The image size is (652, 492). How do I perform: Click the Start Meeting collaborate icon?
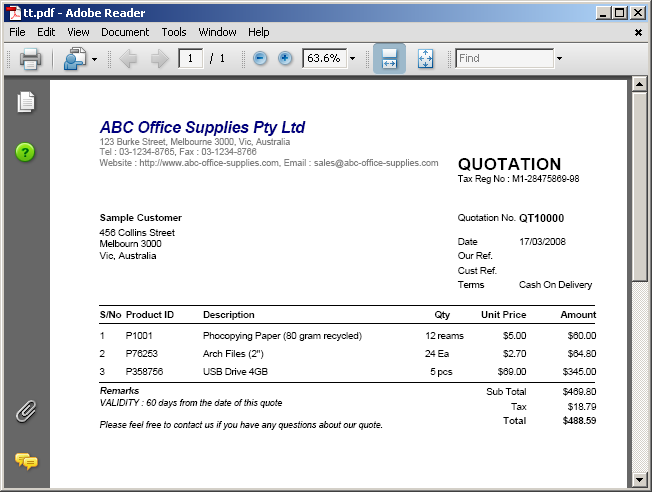75,59
